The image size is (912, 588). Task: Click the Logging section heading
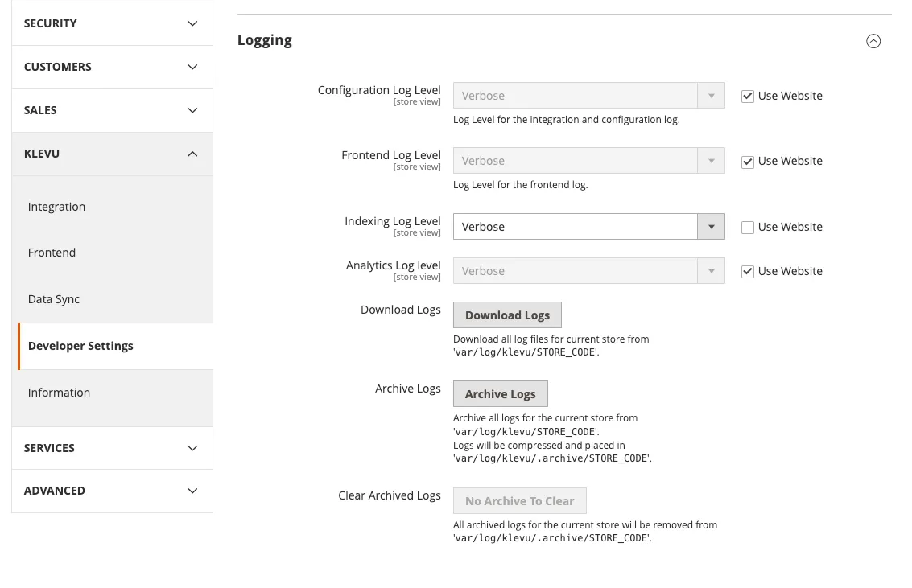coord(265,41)
